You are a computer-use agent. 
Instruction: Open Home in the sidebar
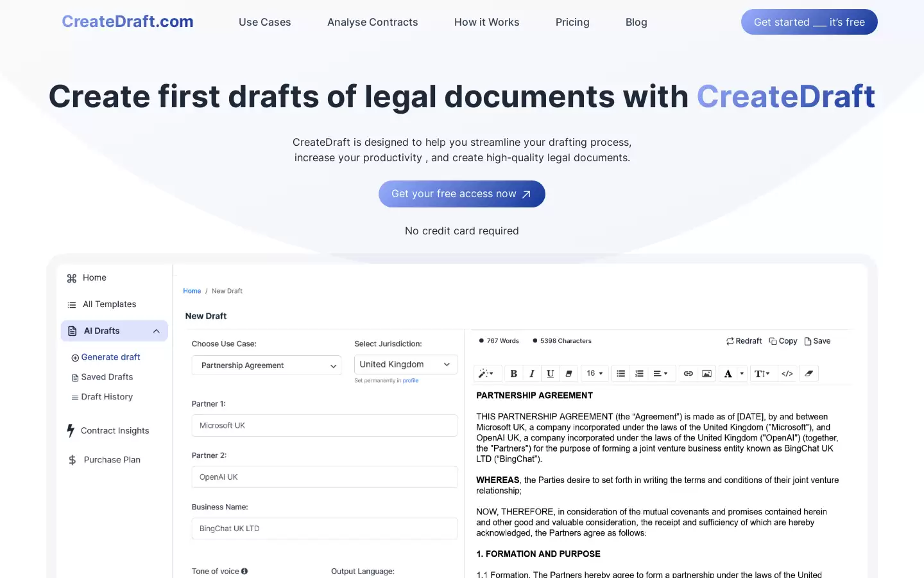87,277
